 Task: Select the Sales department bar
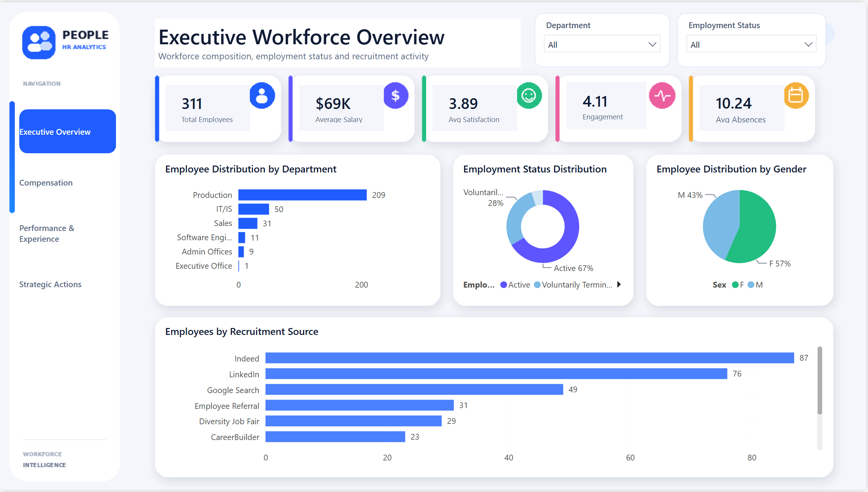(248, 223)
